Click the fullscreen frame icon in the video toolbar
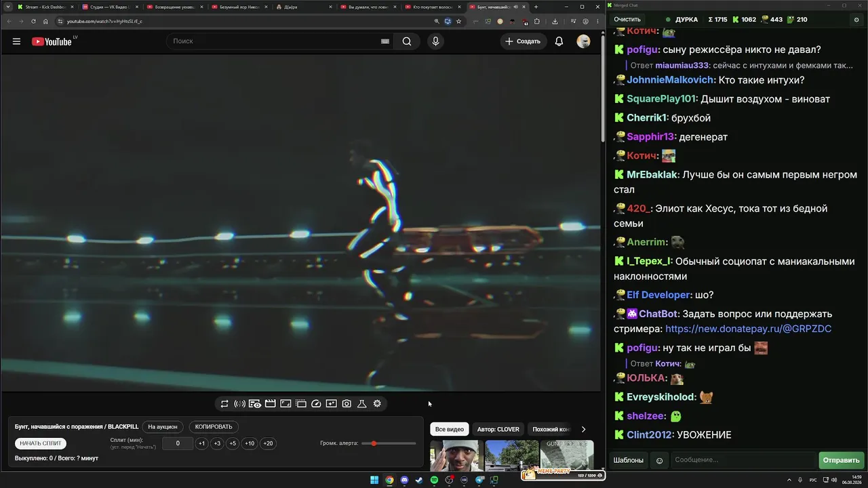This screenshot has height=488, width=868. click(x=285, y=404)
